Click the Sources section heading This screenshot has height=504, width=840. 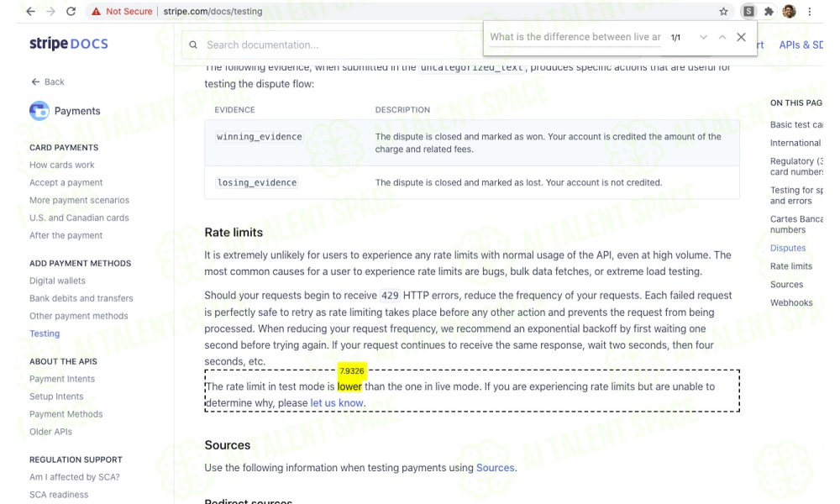pyautogui.click(x=227, y=445)
